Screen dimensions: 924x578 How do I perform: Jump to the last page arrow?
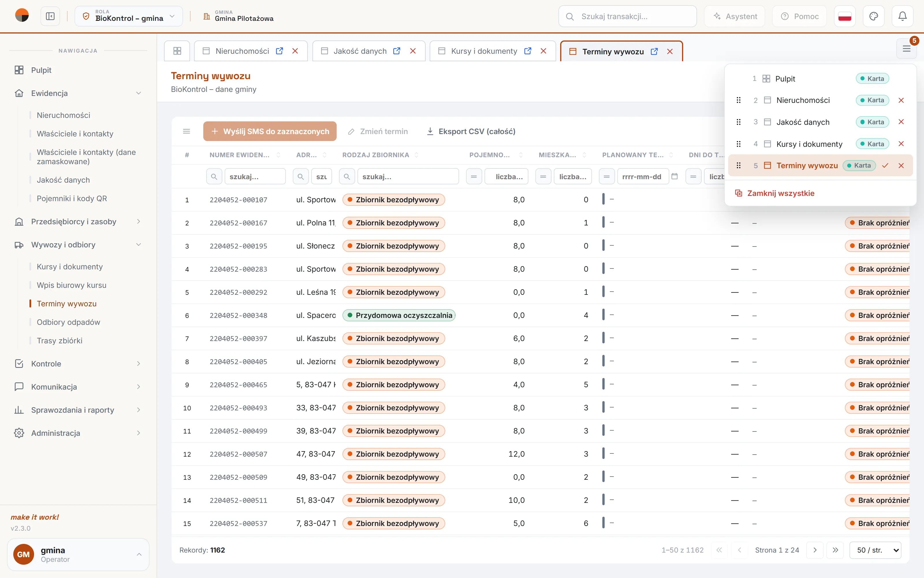click(835, 550)
